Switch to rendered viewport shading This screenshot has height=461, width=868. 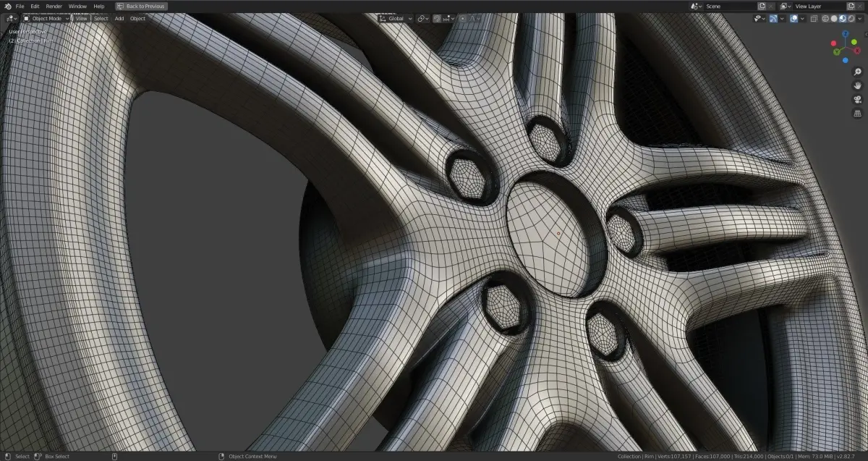(851, 18)
